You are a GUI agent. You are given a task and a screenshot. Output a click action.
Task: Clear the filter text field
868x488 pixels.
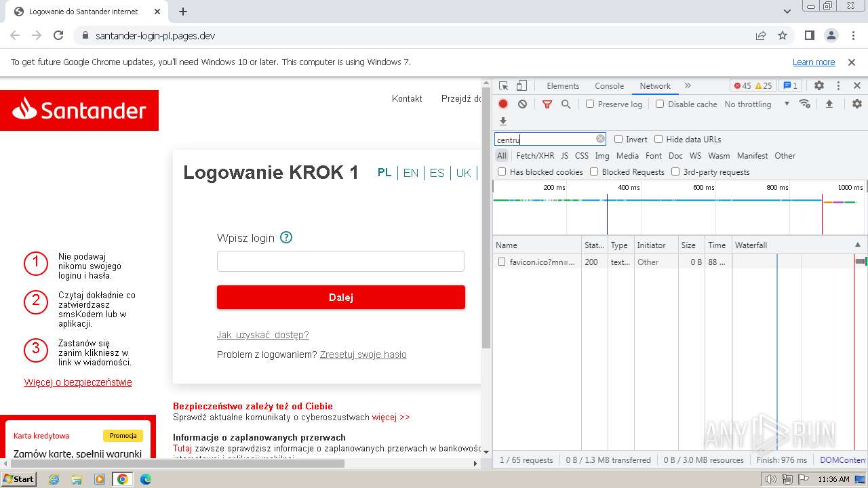click(600, 139)
